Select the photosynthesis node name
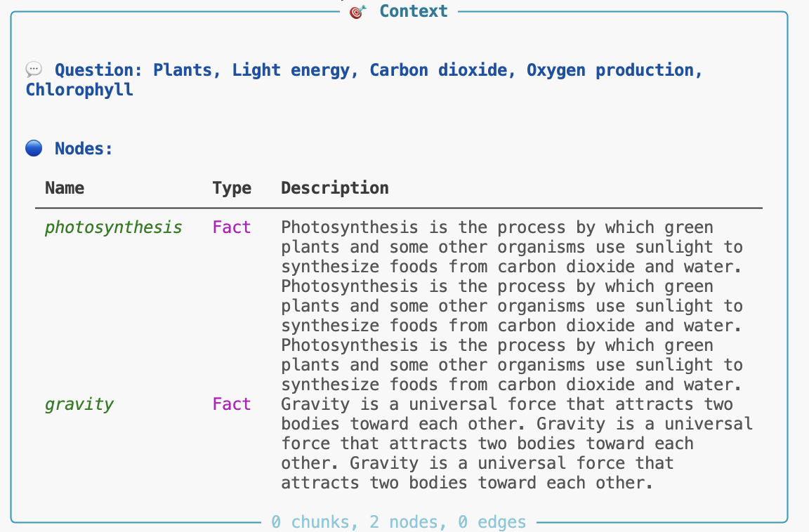The width and height of the screenshot is (809, 532). 113,227
